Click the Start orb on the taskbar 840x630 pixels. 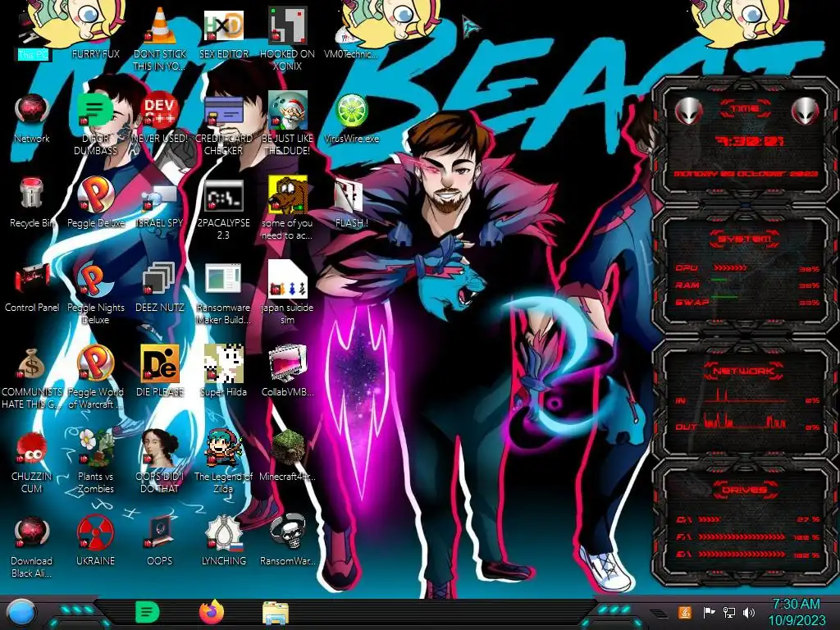[x=21, y=612]
